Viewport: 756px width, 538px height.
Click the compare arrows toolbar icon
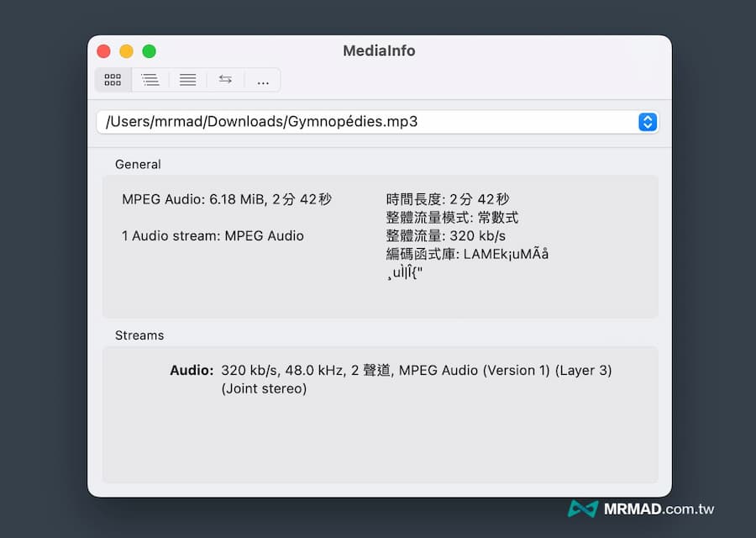(225, 80)
